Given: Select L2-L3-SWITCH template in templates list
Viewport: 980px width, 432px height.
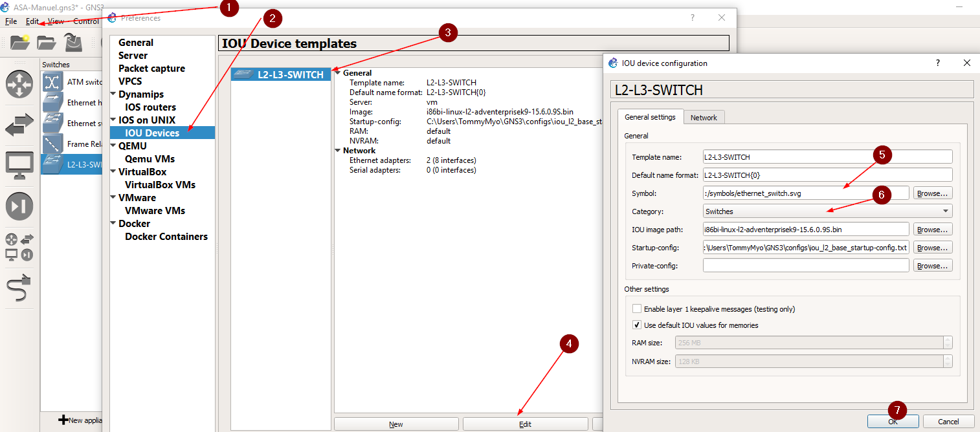Looking at the screenshot, I should tap(281, 74).
